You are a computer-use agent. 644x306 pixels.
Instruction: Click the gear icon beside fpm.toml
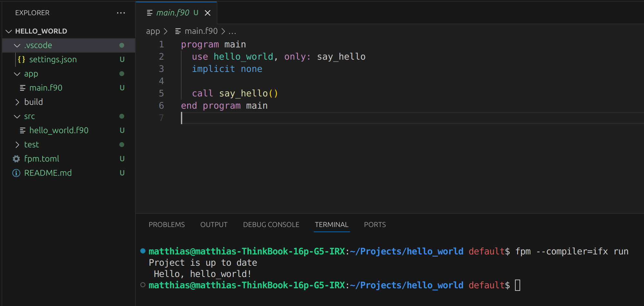[16, 159]
